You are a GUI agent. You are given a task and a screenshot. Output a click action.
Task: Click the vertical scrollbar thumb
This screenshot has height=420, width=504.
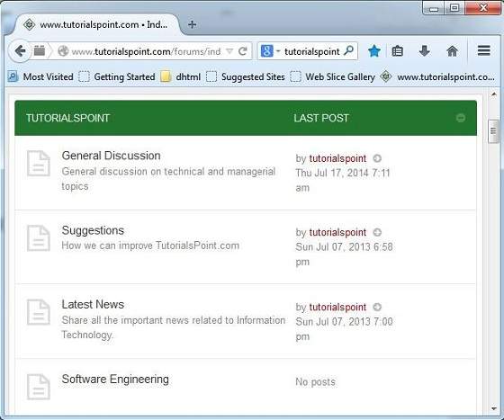(493, 131)
